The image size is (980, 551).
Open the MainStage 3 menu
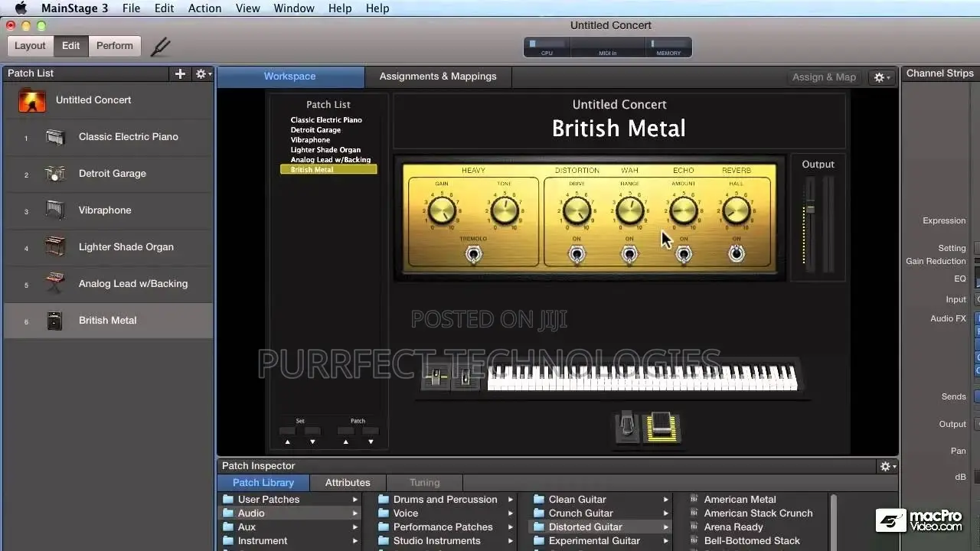coord(74,8)
